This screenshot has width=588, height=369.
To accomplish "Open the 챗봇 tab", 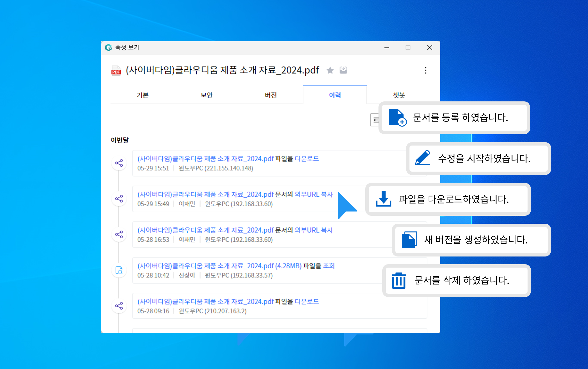I will 399,95.
